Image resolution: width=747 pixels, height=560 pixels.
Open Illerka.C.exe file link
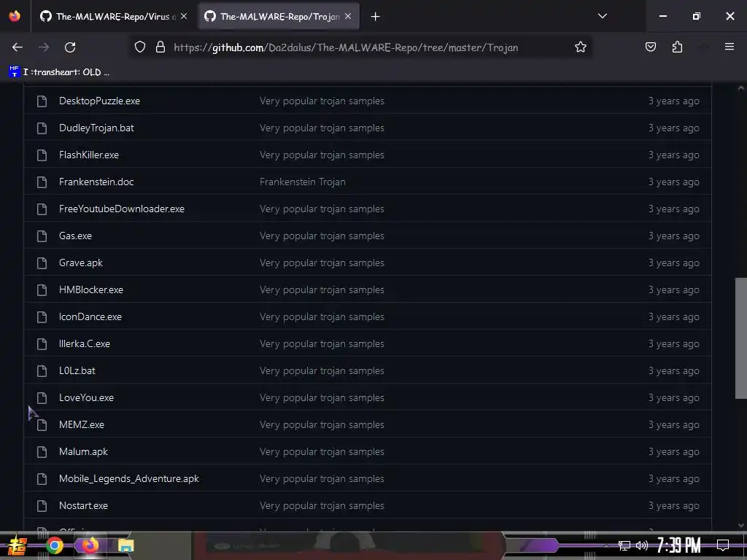[x=85, y=344]
